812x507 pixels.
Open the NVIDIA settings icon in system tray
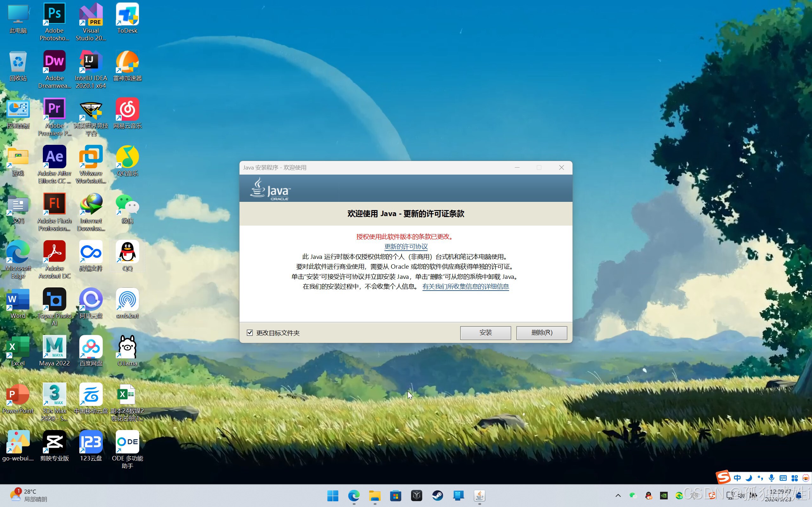(x=665, y=496)
